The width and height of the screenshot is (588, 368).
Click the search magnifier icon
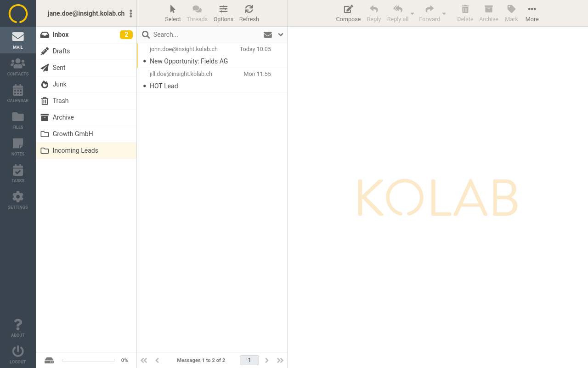click(x=146, y=34)
